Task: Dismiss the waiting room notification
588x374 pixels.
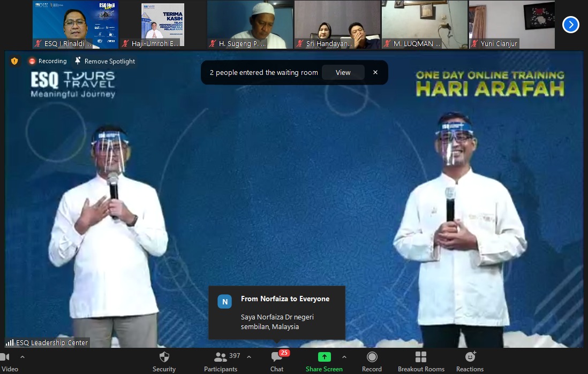Action: click(375, 73)
